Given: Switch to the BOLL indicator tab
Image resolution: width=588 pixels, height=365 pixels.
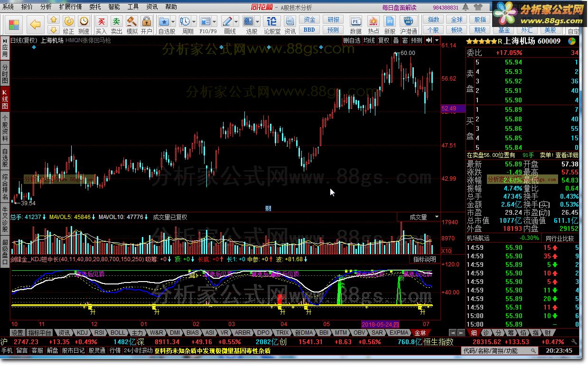Looking at the screenshot, I should click(x=118, y=333).
